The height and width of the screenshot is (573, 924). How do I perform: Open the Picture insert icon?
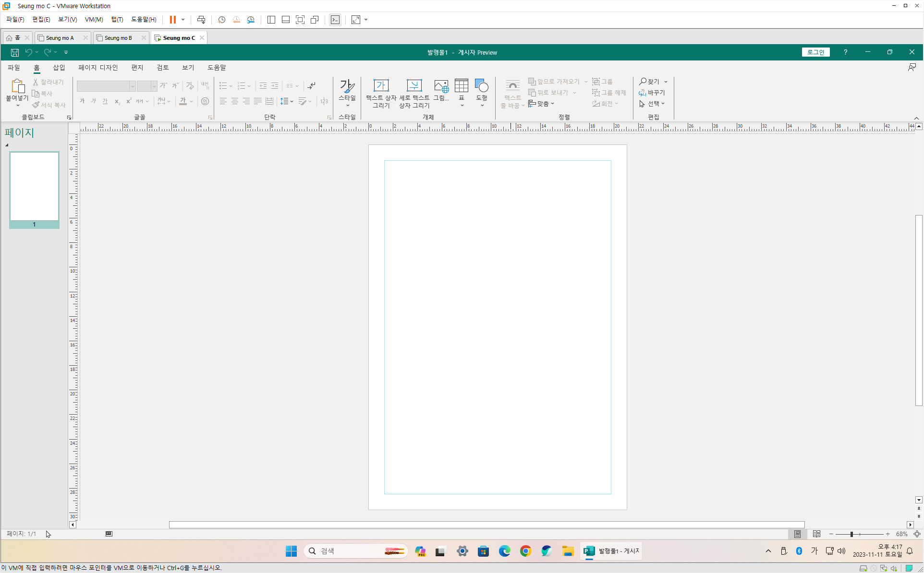tap(441, 86)
